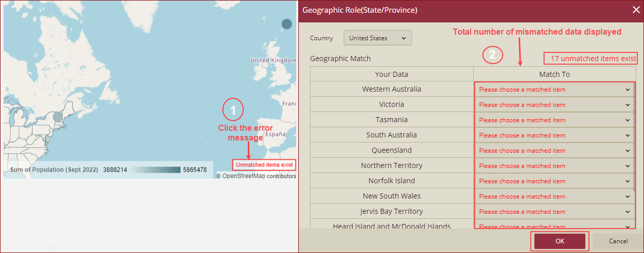The image size is (644, 253).
Task: Choose matched item for Northern Territory
Action: (554, 166)
